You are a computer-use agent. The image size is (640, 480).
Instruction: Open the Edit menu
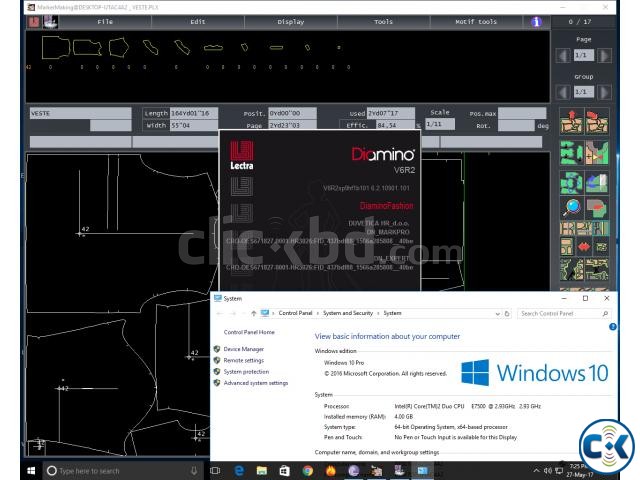click(198, 22)
